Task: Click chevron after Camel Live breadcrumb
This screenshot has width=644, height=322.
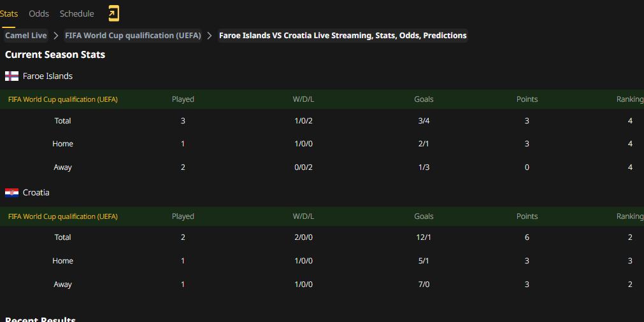Action: (56, 36)
